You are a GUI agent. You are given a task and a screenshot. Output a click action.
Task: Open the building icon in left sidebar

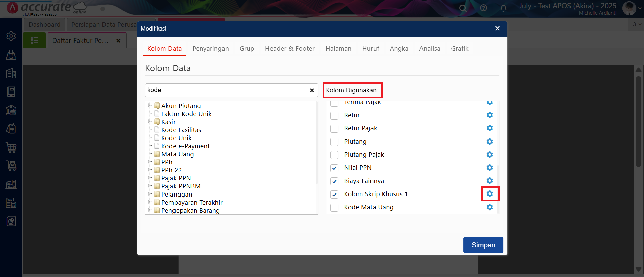[x=11, y=73]
